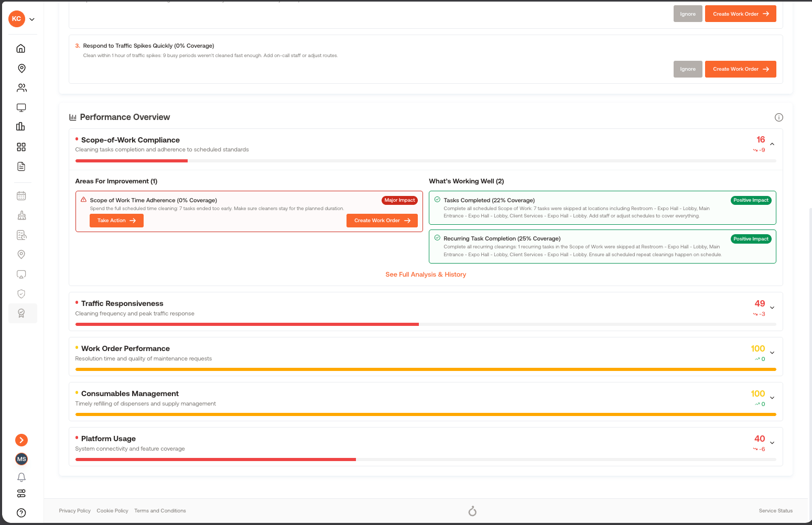This screenshot has width=812, height=525.
Task: Click Ignore for Traffic Spikes recommendation
Action: click(x=688, y=69)
